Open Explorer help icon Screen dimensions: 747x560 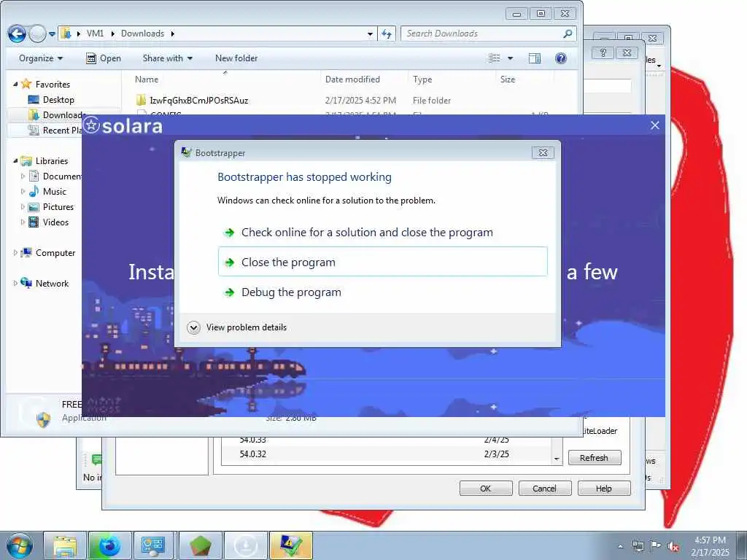coord(561,58)
